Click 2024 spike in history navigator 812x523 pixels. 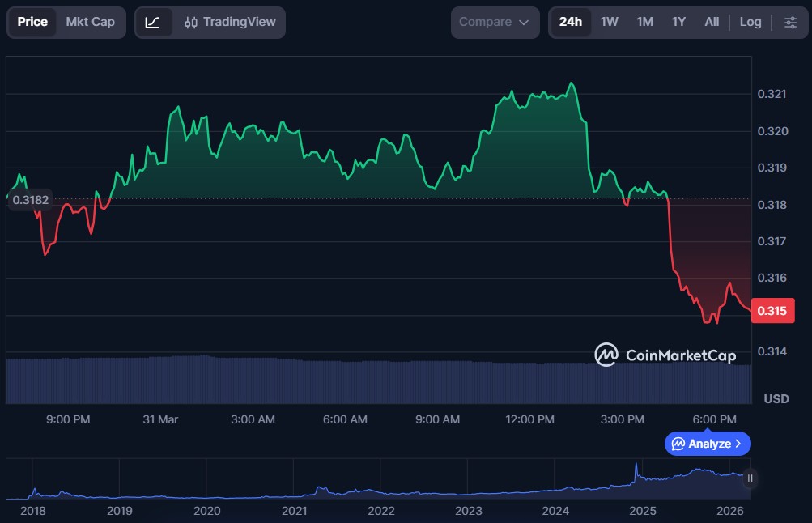click(636, 468)
